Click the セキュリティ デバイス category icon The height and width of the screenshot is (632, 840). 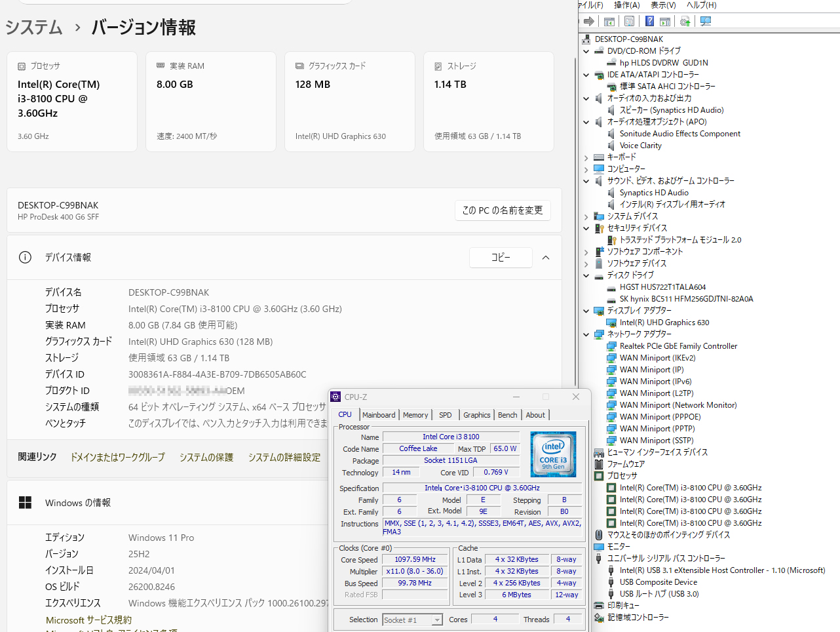(x=599, y=228)
